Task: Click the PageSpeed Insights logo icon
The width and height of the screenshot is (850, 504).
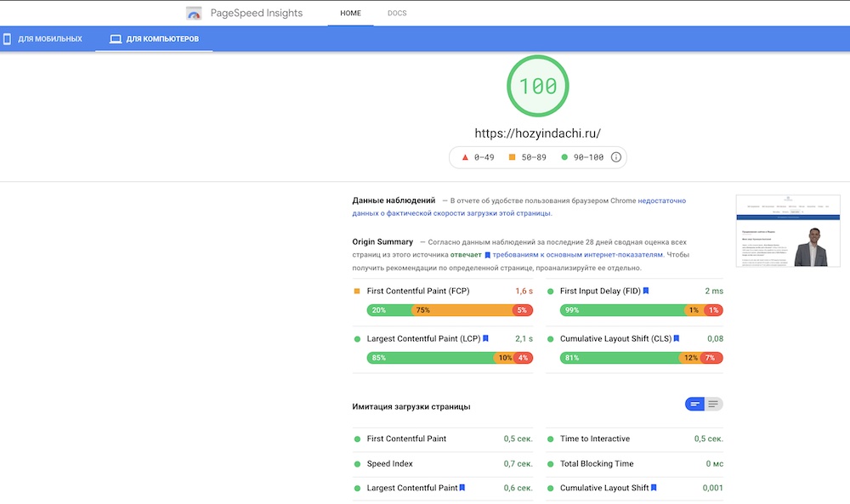Action: point(194,13)
